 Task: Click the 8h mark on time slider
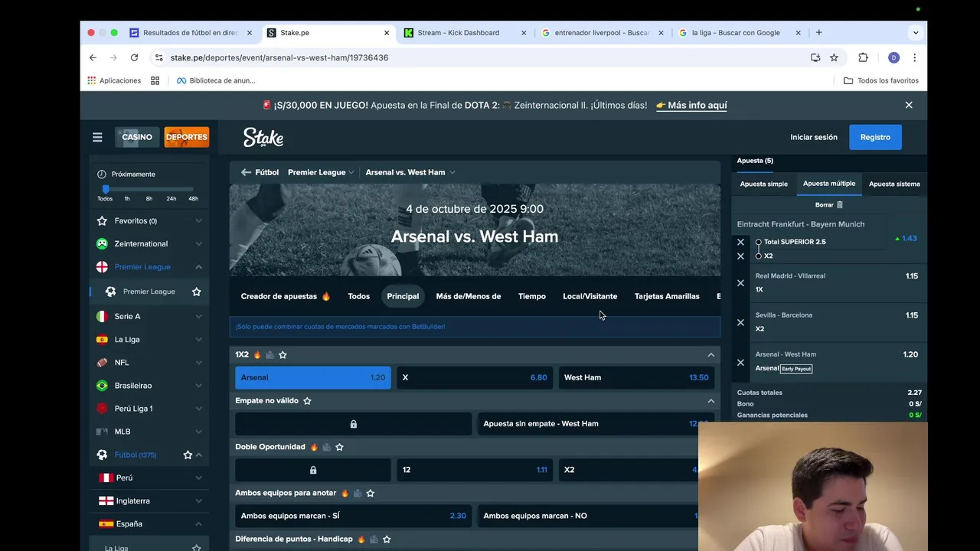pyautogui.click(x=149, y=198)
